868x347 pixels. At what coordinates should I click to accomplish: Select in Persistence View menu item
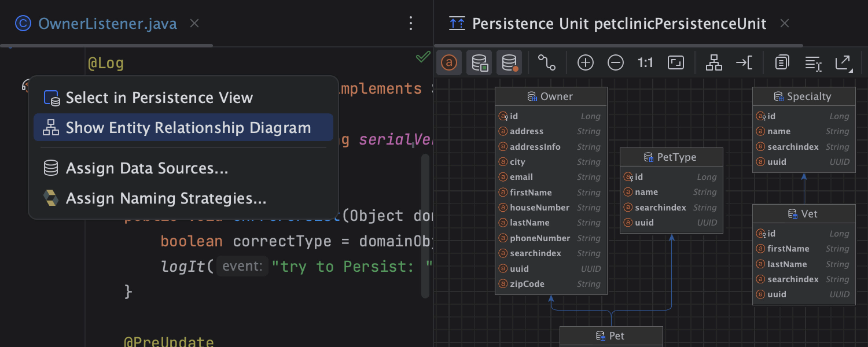pyautogui.click(x=159, y=98)
